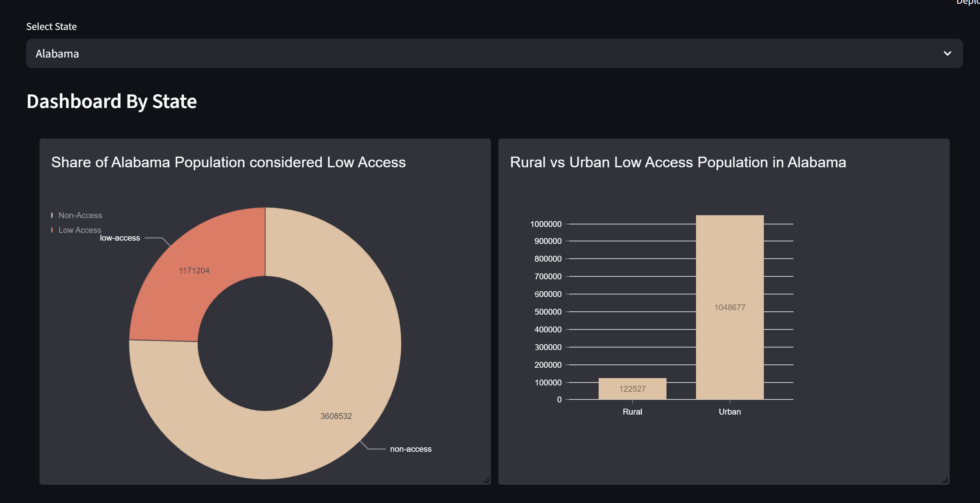This screenshot has height=503, width=980.
Task: Grab the bar chart resize handle
Action: tap(945, 480)
